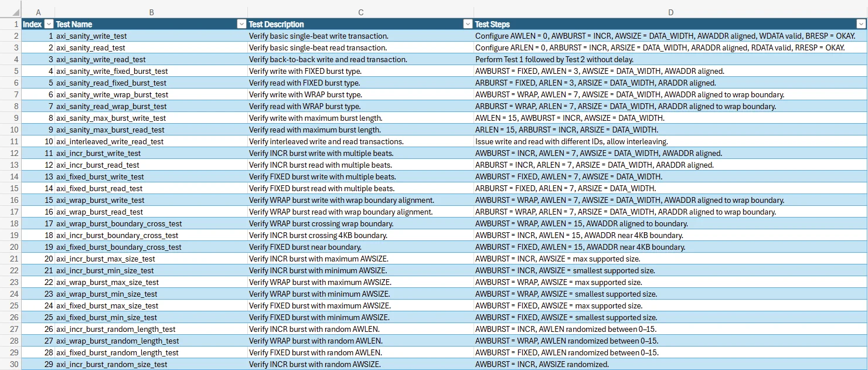868x370 pixels.
Task: Select cell axi_incr_burst_read_test
Action: pos(151,165)
